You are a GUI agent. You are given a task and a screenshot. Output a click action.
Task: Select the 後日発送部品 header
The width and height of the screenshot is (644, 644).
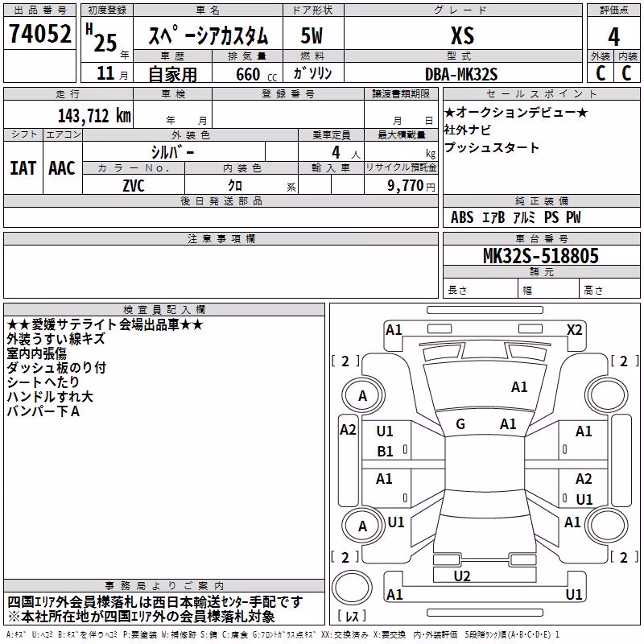tap(221, 200)
